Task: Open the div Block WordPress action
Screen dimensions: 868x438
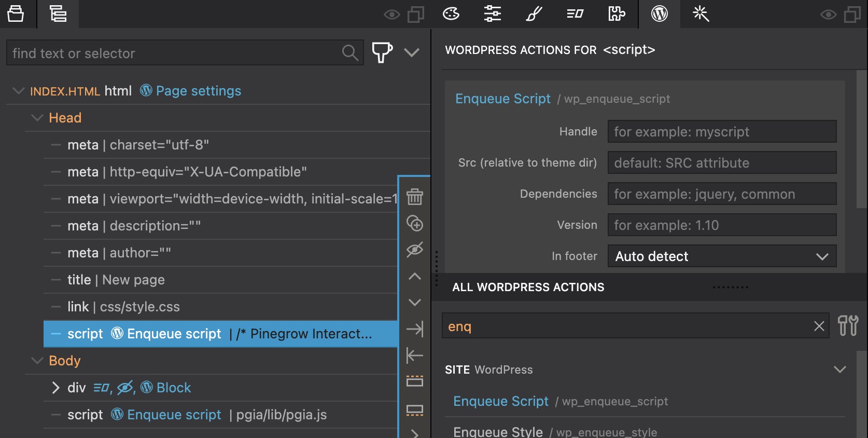Action: click(x=173, y=388)
